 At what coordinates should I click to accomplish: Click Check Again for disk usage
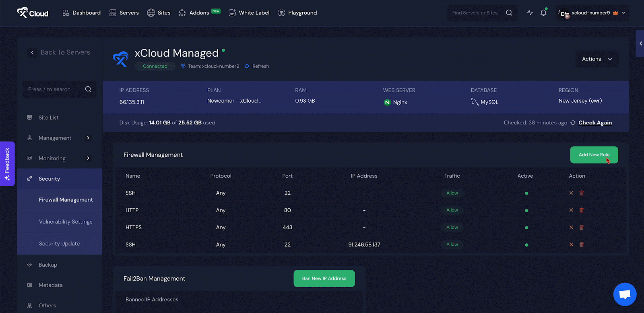[x=595, y=123]
